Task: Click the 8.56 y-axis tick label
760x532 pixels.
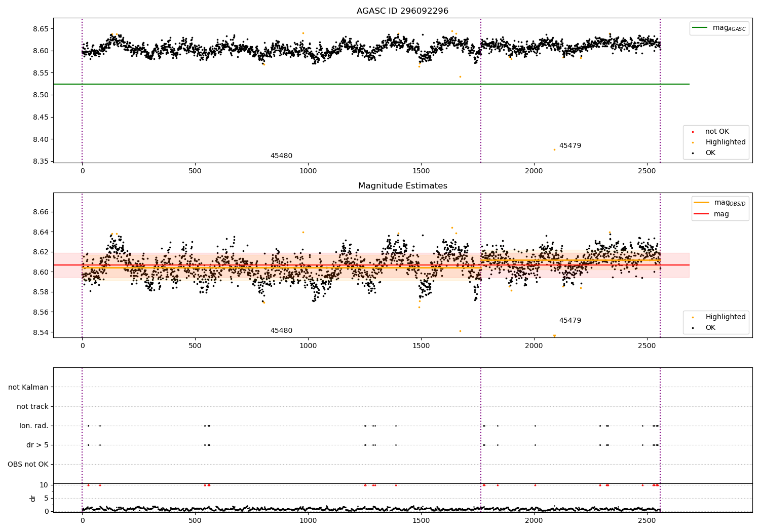Action: tap(40, 313)
